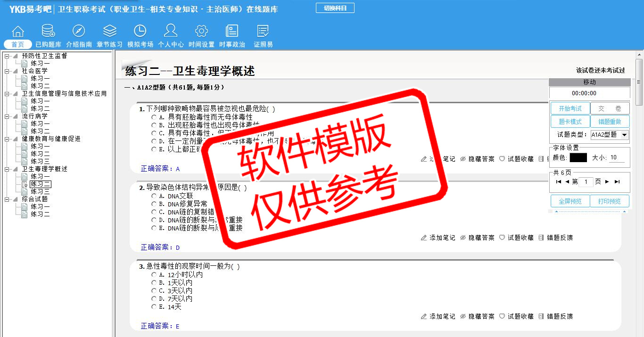644x337 pixels.
Task: Collapse the 健康教育与健康促进 tree node
Action: pos(7,139)
